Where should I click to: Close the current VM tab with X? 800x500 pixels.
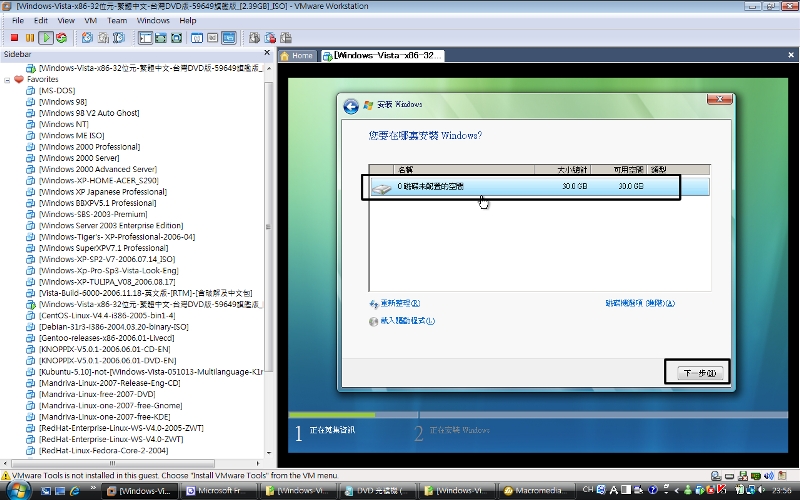791,55
